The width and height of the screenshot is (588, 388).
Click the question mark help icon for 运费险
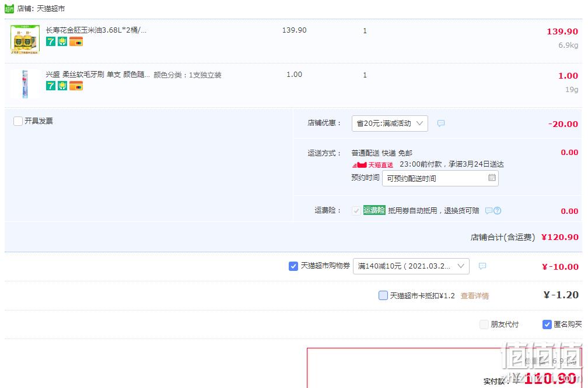(x=497, y=210)
